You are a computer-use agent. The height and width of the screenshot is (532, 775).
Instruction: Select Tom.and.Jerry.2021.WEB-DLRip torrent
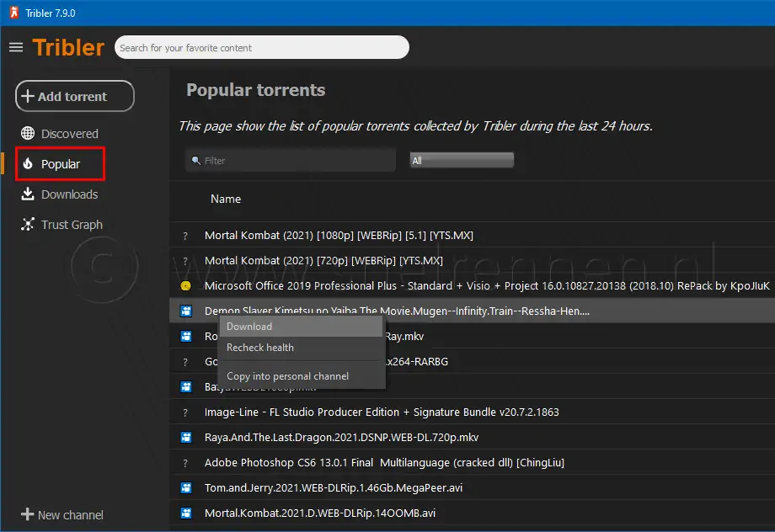pyautogui.click(x=334, y=487)
